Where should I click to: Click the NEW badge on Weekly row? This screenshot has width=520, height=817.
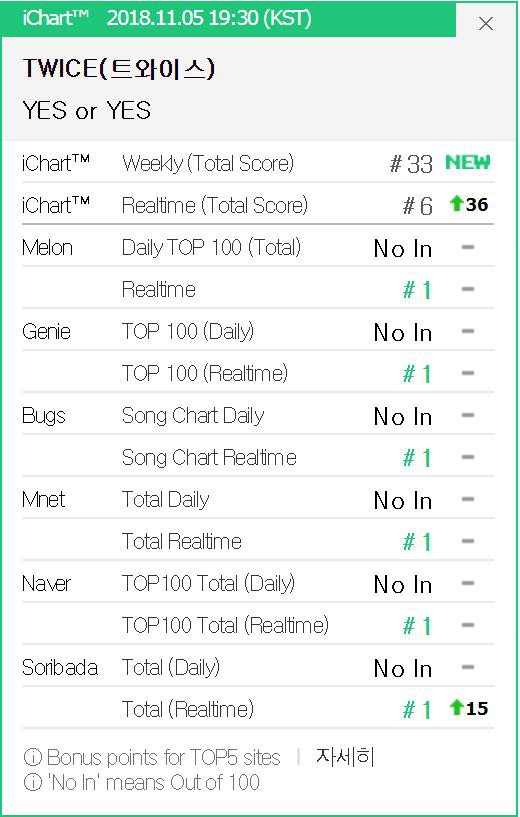[x=467, y=163]
